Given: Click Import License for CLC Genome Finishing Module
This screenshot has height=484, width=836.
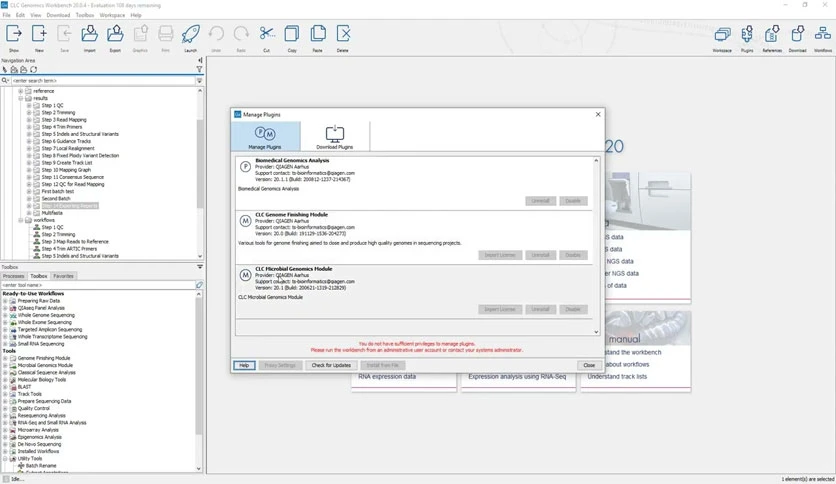Looking at the screenshot, I should point(500,255).
